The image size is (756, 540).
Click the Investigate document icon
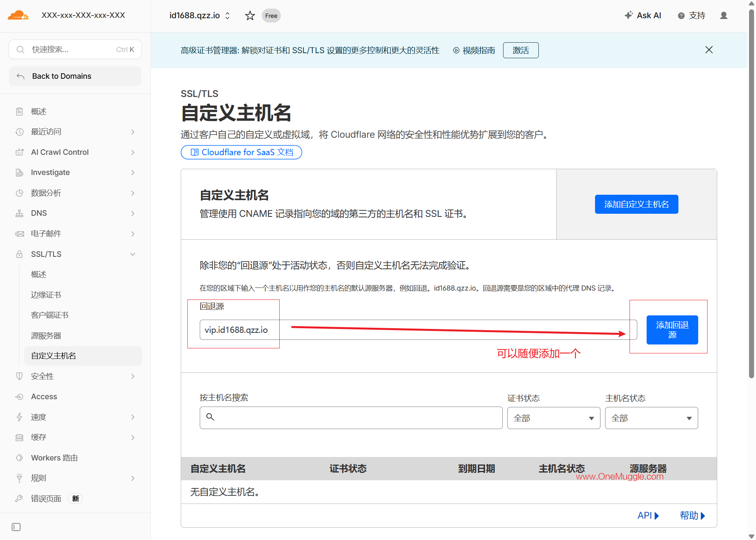(19, 173)
